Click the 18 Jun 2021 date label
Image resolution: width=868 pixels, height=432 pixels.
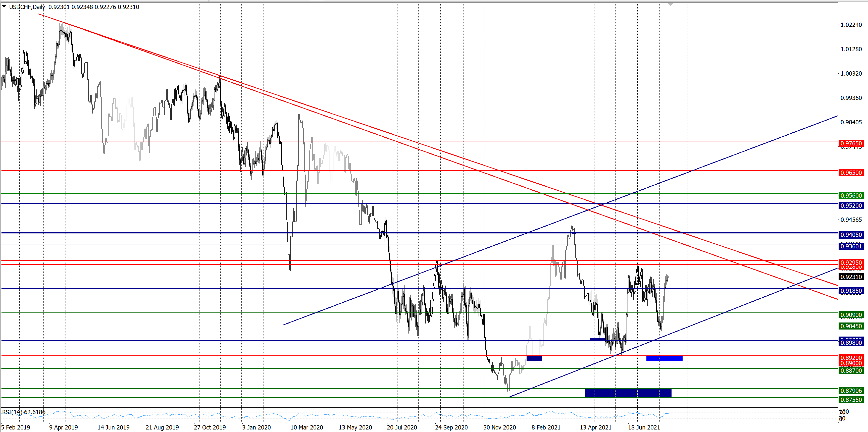pos(644,428)
